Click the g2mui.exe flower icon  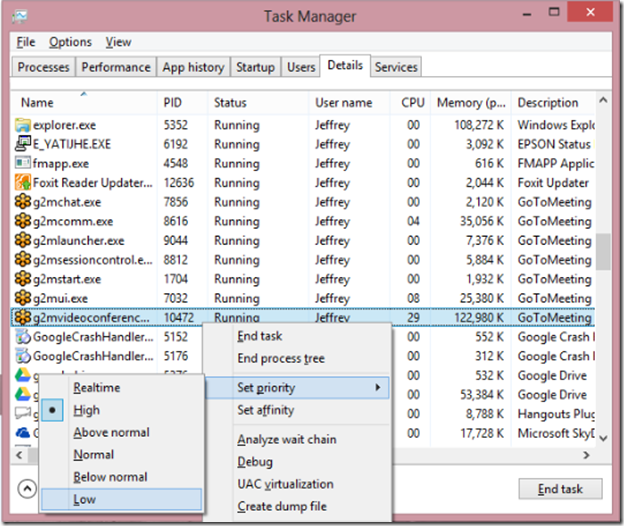(x=23, y=298)
